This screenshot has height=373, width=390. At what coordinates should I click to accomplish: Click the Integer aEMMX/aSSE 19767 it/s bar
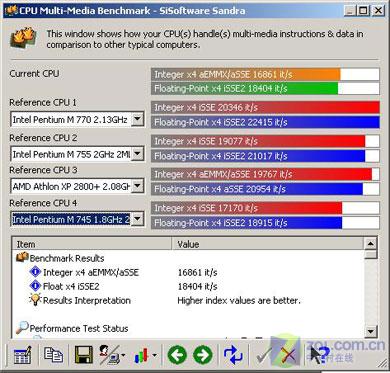(x=262, y=174)
